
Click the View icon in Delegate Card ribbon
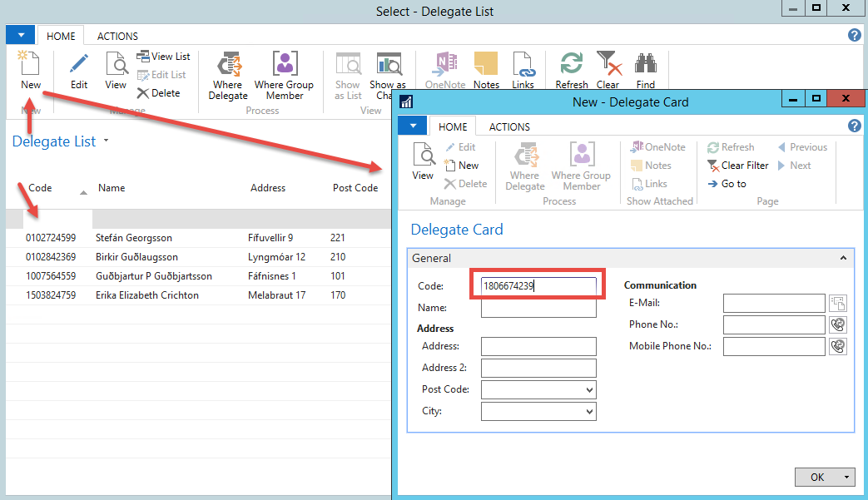pyautogui.click(x=423, y=161)
